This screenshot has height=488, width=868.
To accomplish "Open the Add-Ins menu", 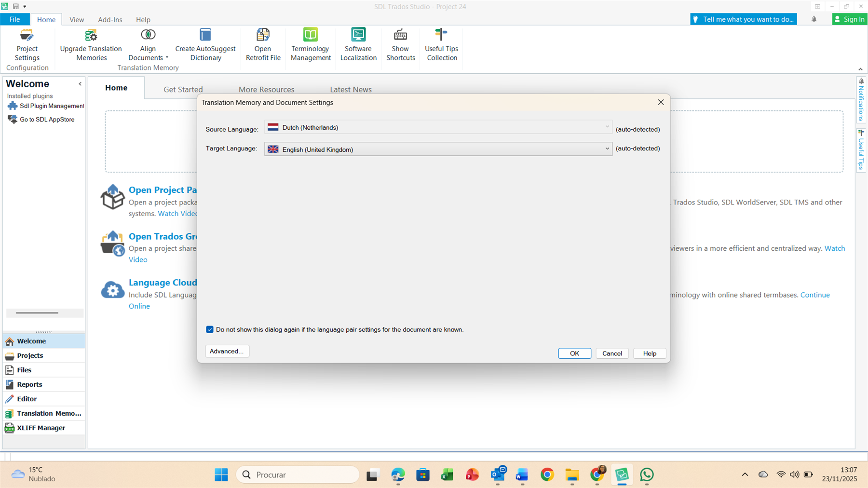I will point(110,19).
